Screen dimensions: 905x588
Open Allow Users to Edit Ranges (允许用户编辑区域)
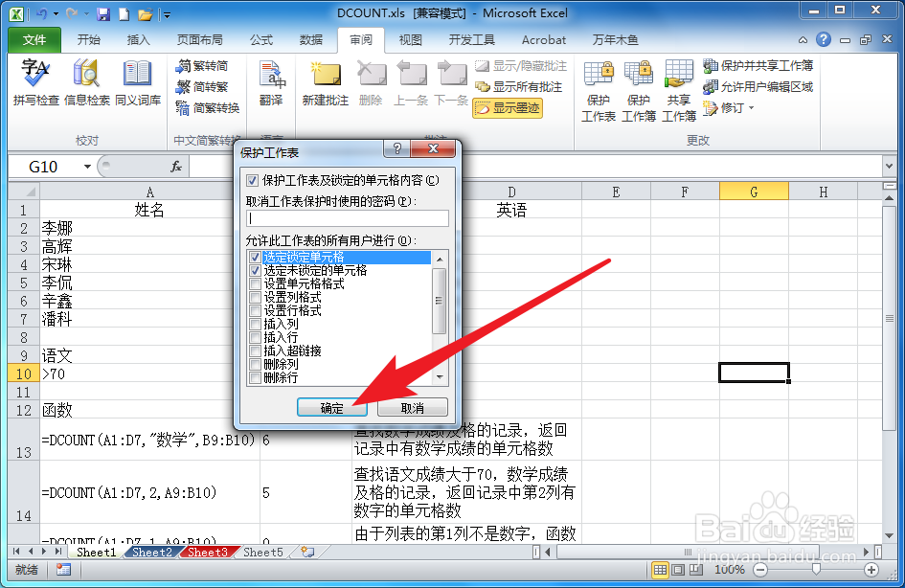(758, 86)
